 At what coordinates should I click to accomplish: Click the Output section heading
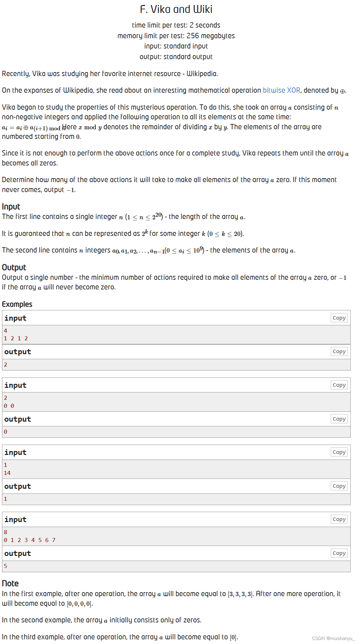[14, 267]
